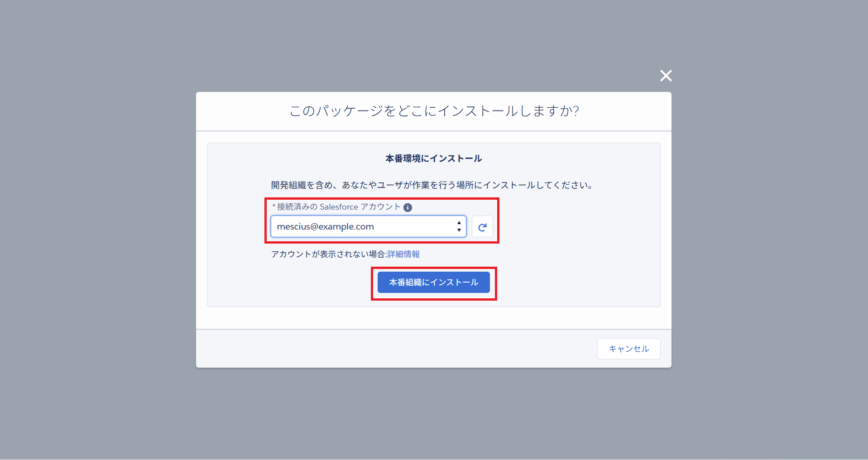Open the 詳細情報 link
The width and height of the screenshot is (868, 460).
[403, 254]
